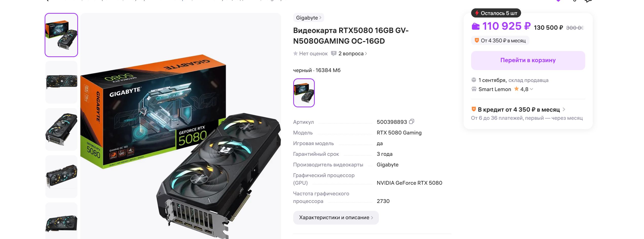Select the second thumbnail showing card front view
Viewport: 644px width, 239px height.
point(61,82)
